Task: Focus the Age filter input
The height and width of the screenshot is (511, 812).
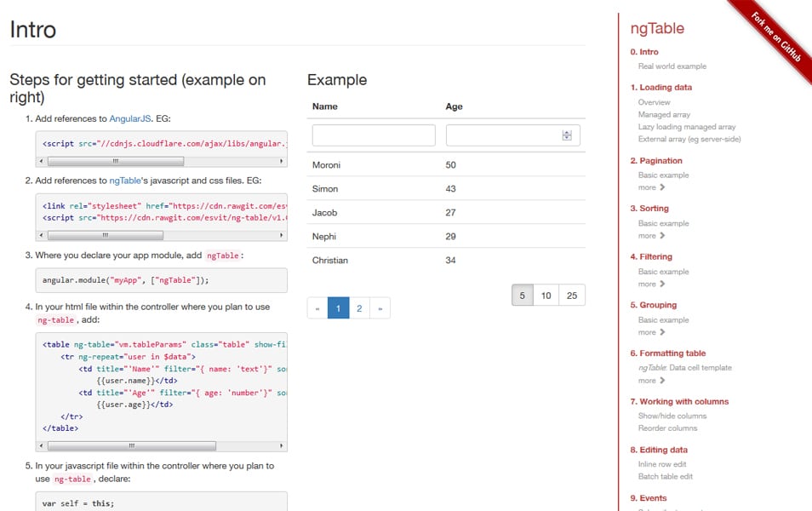Action: coord(512,135)
